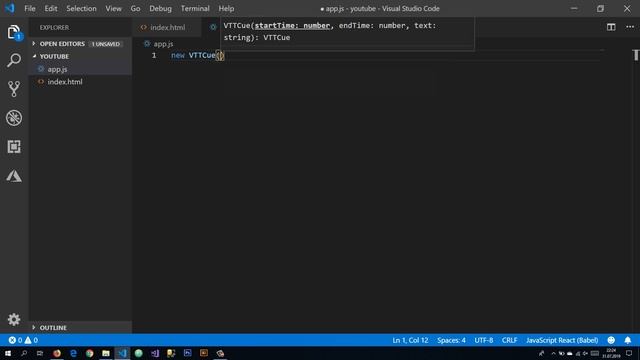Open the Source Control view
The height and width of the screenshot is (360, 640).
(14, 89)
